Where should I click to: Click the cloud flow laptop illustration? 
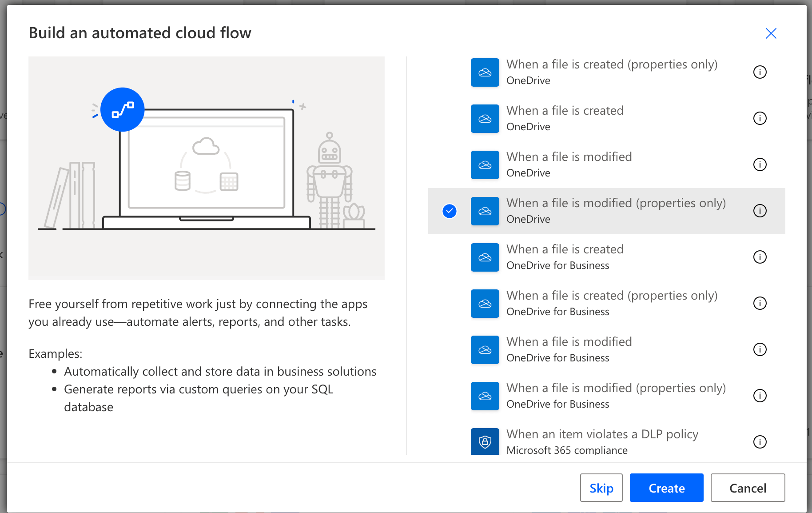(207, 169)
